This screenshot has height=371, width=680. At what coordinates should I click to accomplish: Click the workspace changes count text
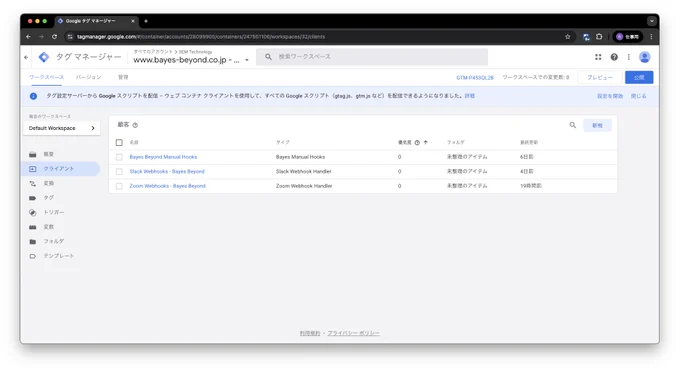pyautogui.click(x=536, y=78)
